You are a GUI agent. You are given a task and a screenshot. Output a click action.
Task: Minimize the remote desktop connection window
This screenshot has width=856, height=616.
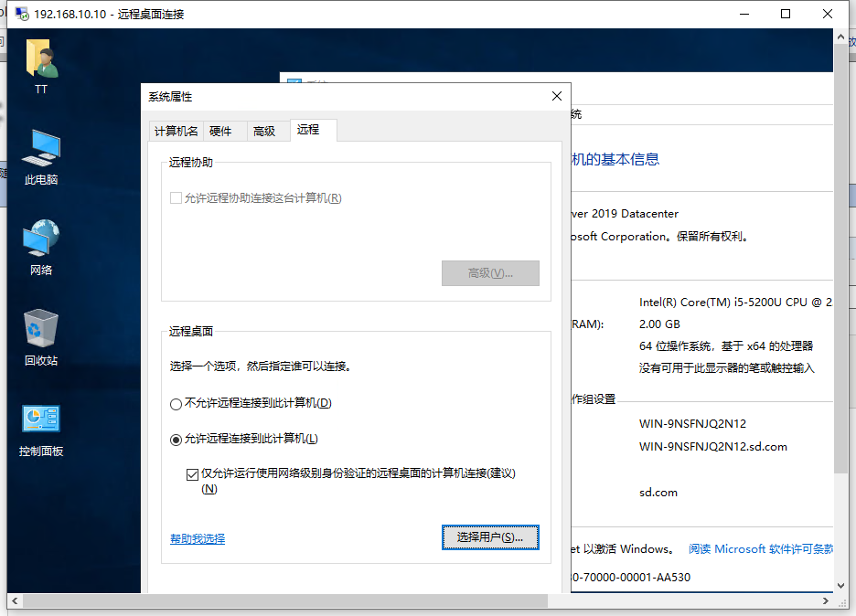point(744,14)
